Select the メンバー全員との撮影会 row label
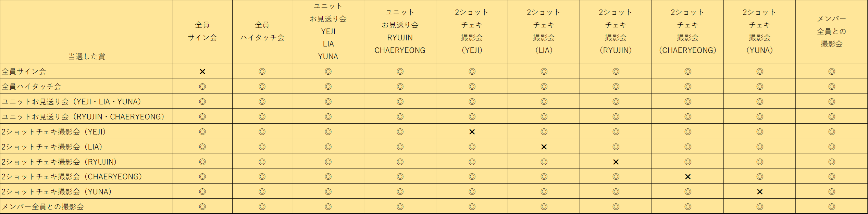The width and height of the screenshot is (868, 214). 43,207
